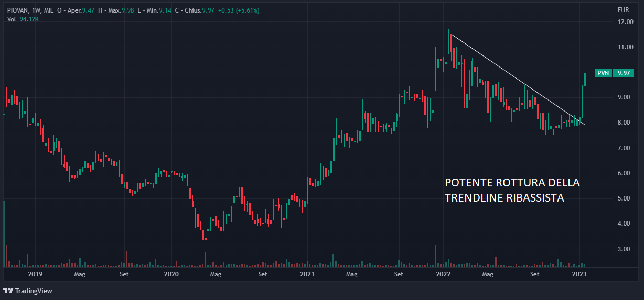Click the 2019 label on time axis
The image size is (644, 300).
(35, 274)
